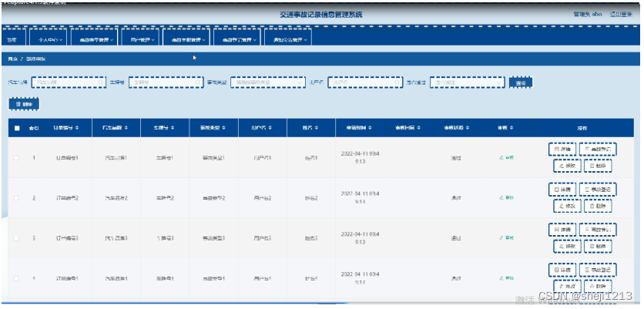Image resolution: width=644 pixels, height=309 pixels.
Task: Toggle the select-all checkbox in table header
Action: click(x=17, y=128)
